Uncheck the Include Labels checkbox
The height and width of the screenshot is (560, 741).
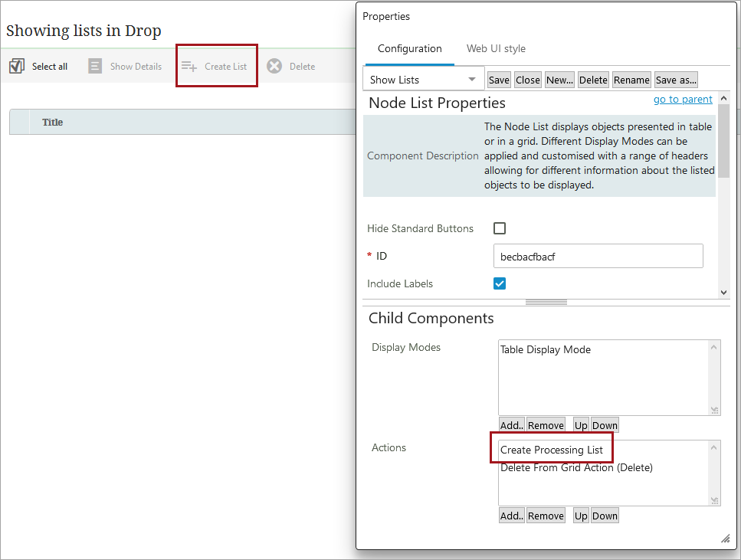point(500,283)
